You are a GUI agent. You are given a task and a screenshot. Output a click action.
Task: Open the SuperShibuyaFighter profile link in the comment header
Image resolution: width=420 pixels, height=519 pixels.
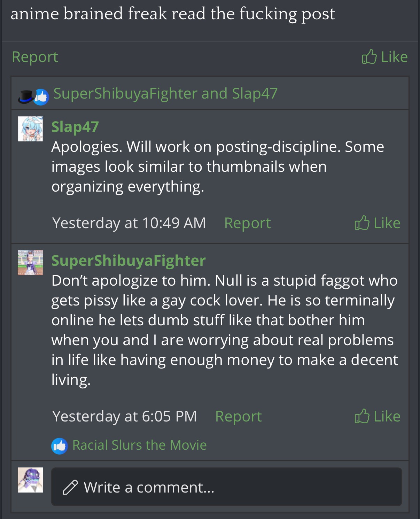[x=129, y=261]
